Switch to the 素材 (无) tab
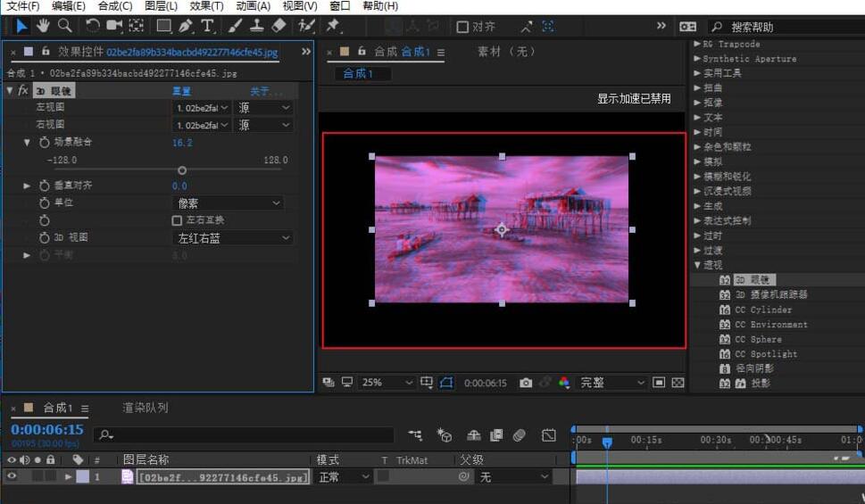The height and width of the screenshot is (504, 865). tap(506, 51)
